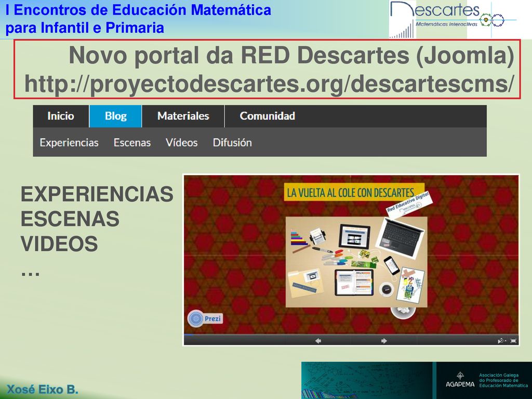Click the laptop image in Prezi
The width and height of the screenshot is (532, 399).
pos(401,237)
